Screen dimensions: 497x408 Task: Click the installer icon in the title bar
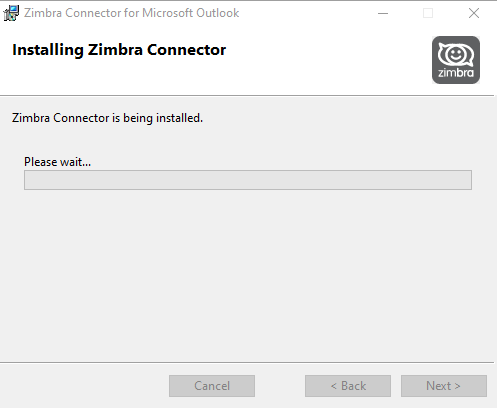point(11,13)
